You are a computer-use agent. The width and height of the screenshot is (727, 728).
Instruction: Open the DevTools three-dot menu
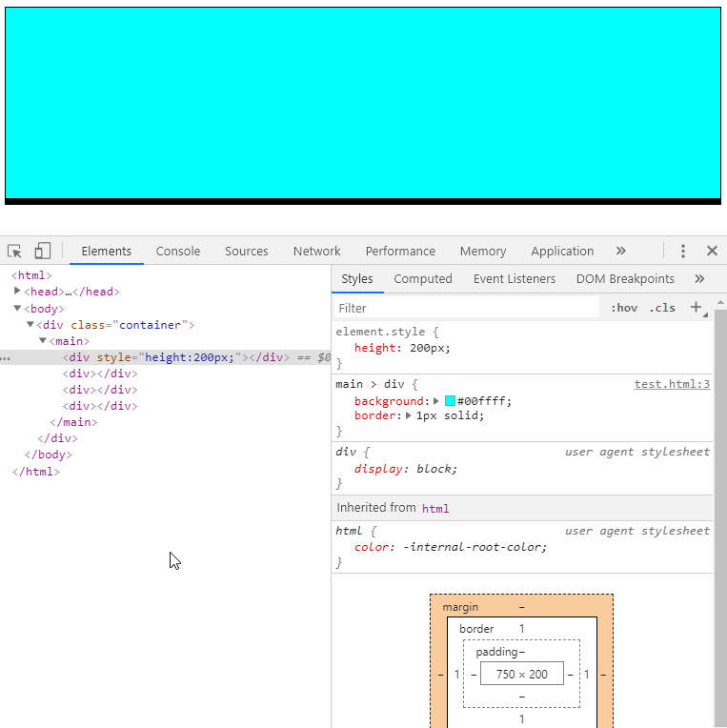click(683, 251)
